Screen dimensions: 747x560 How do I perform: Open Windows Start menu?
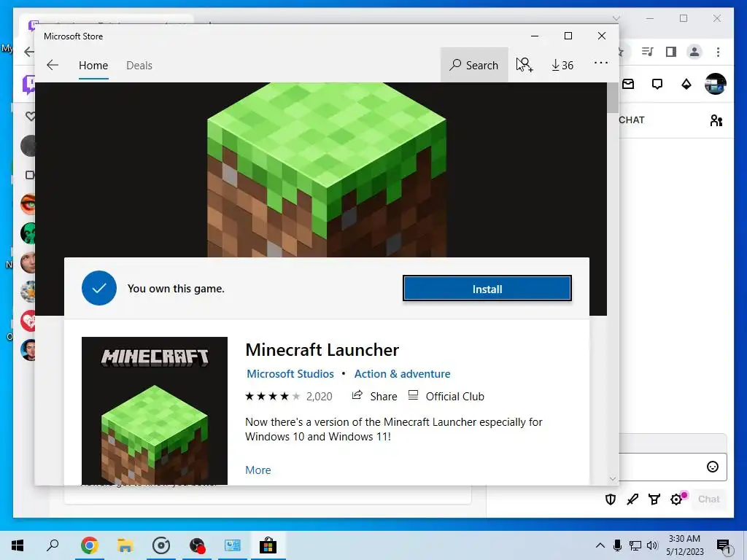[x=18, y=545]
